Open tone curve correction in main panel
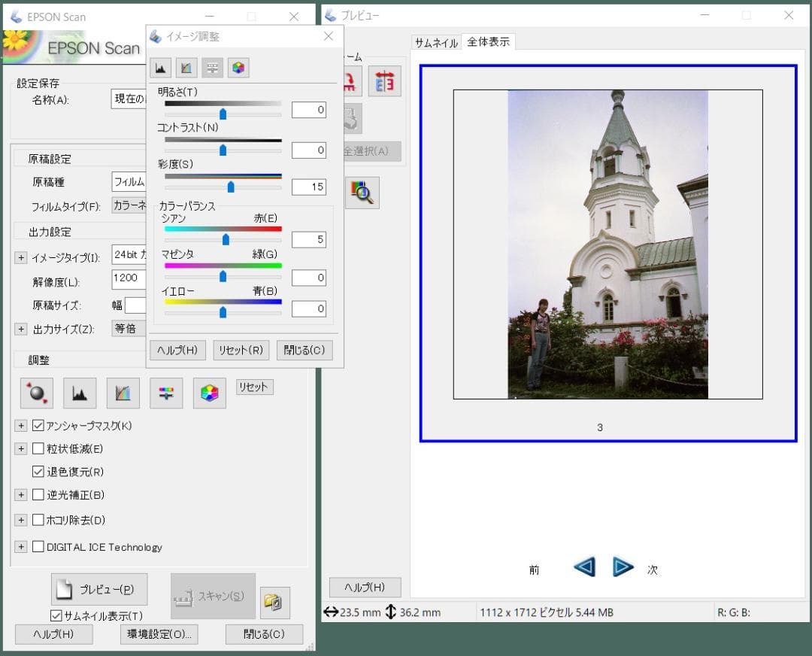The image size is (812, 656). point(123,393)
